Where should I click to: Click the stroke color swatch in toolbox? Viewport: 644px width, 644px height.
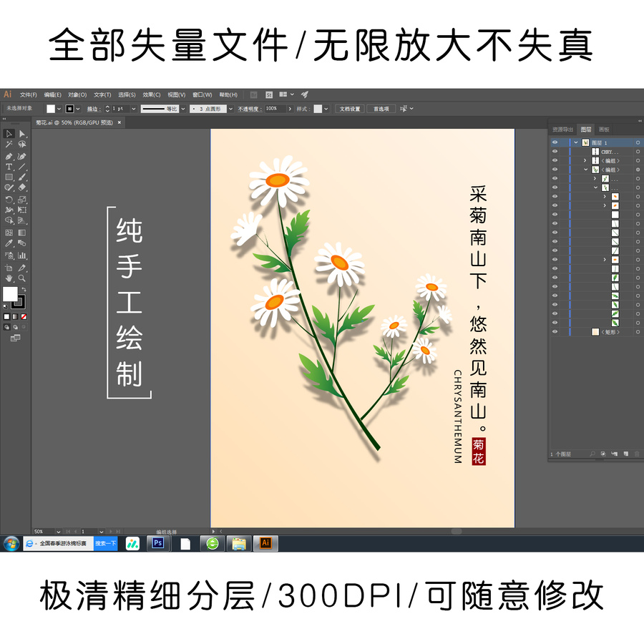tap(19, 302)
